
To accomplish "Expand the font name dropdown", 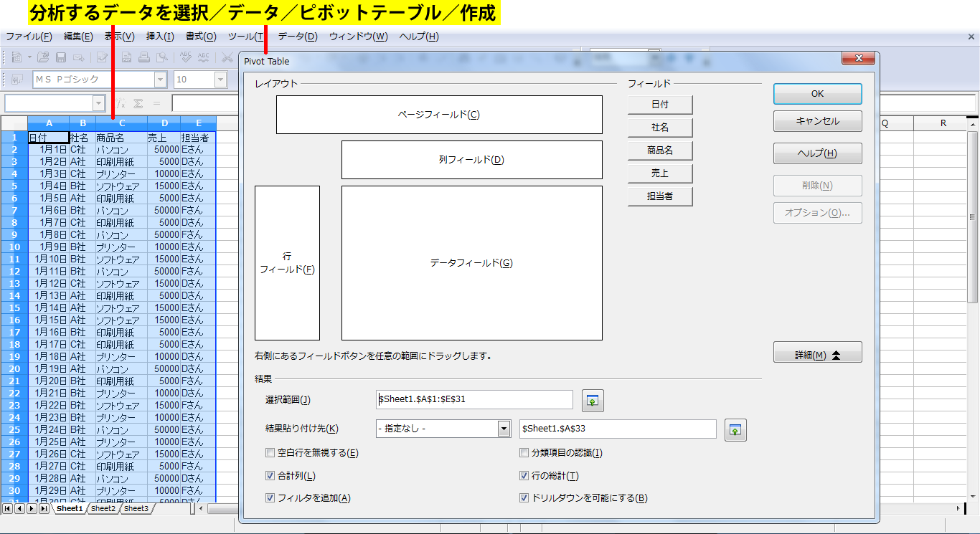I will coord(161,80).
